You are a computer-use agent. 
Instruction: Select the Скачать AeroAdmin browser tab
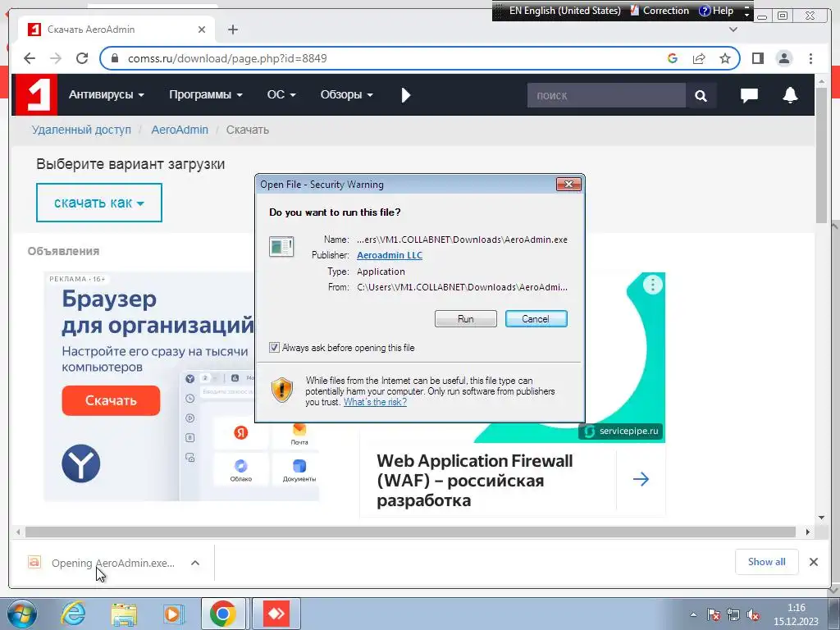(116, 30)
